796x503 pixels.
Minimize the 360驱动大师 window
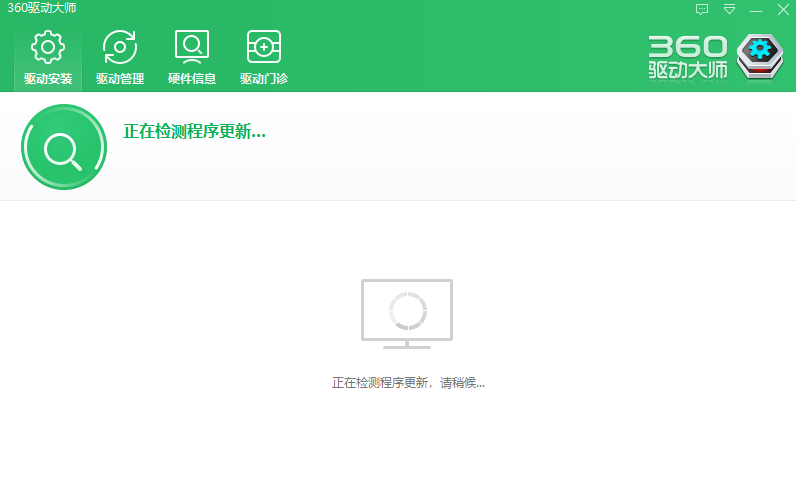click(x=756, y=10)
